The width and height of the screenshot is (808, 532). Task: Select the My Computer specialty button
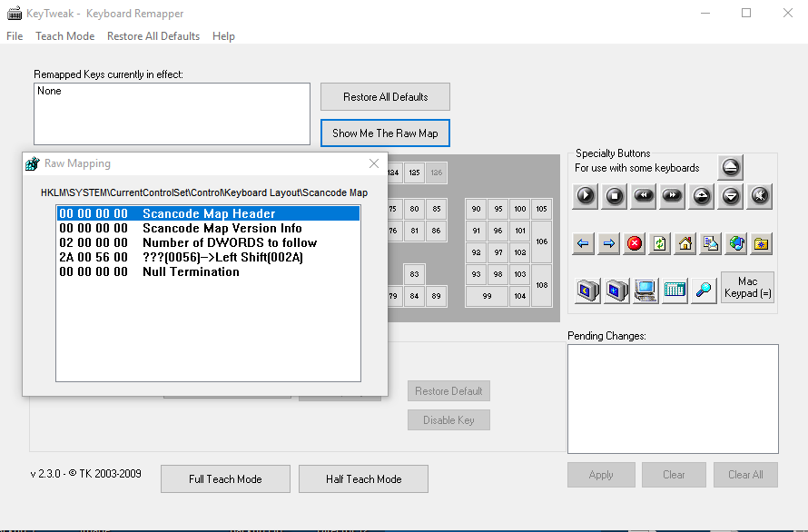pos(645,291)
